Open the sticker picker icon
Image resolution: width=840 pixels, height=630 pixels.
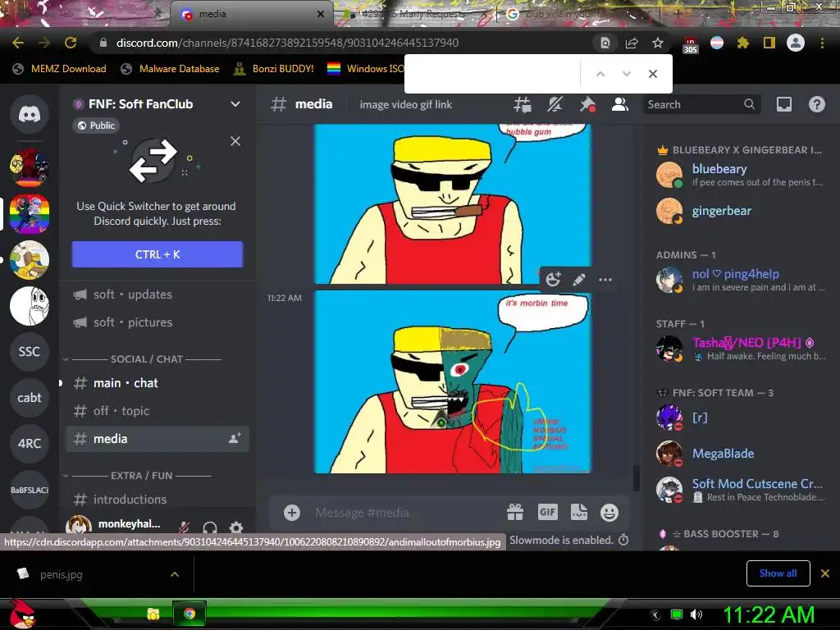pos(579,513)
